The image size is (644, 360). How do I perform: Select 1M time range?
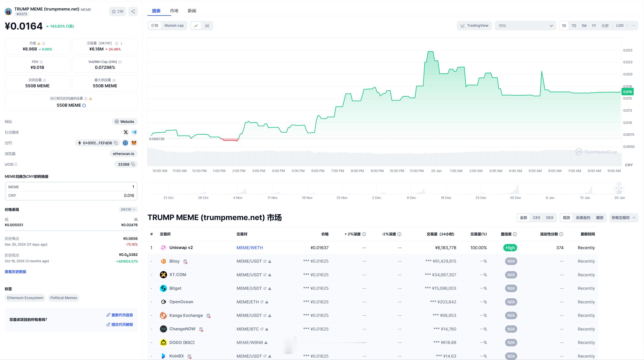click(584, 26)
